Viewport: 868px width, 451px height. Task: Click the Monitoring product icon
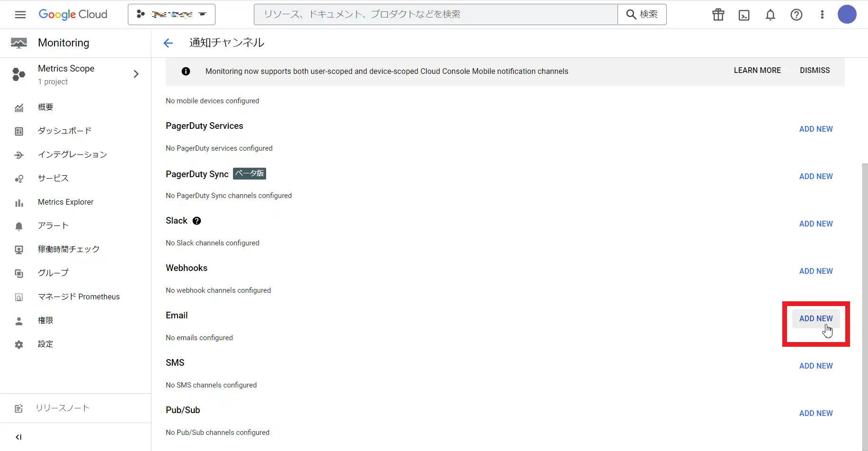click(19, 43)
